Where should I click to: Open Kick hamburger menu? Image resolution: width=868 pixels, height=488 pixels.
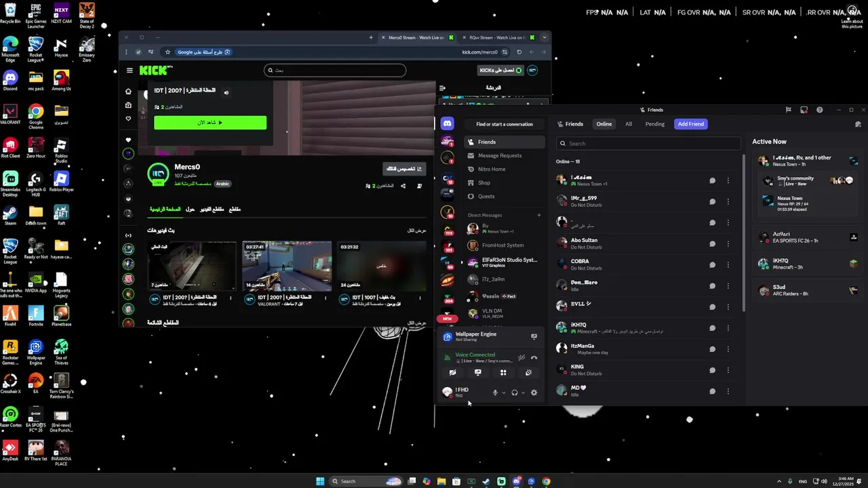coord(130,70)
